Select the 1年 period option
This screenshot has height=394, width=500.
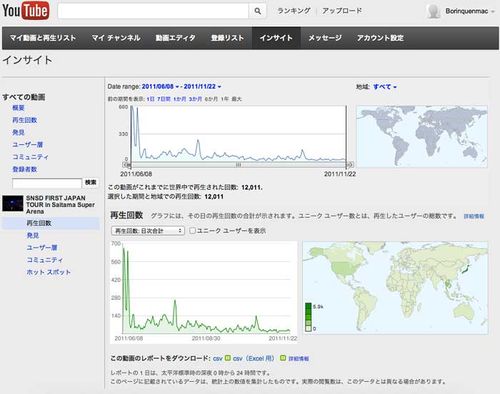coord(225,99)
